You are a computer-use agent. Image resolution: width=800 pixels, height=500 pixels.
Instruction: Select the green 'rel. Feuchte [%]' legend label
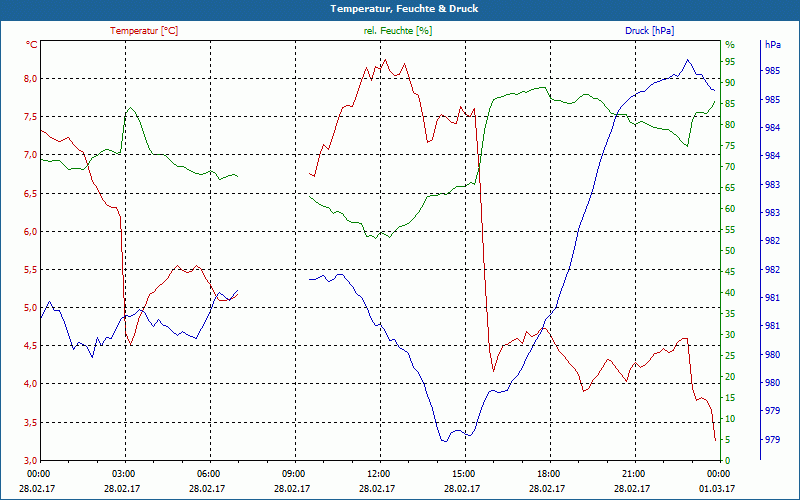point(397,31)
